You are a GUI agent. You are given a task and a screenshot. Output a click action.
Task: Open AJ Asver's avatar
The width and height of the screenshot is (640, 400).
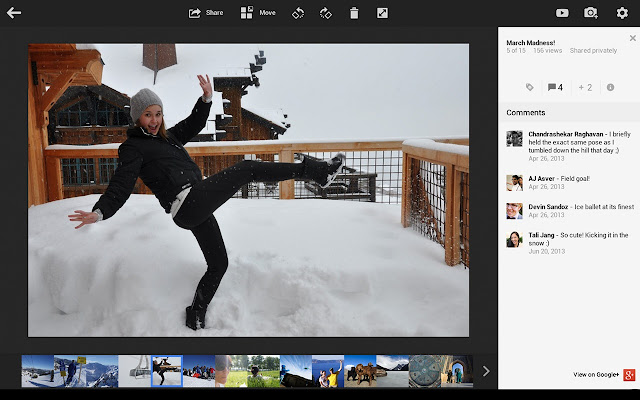514,183
